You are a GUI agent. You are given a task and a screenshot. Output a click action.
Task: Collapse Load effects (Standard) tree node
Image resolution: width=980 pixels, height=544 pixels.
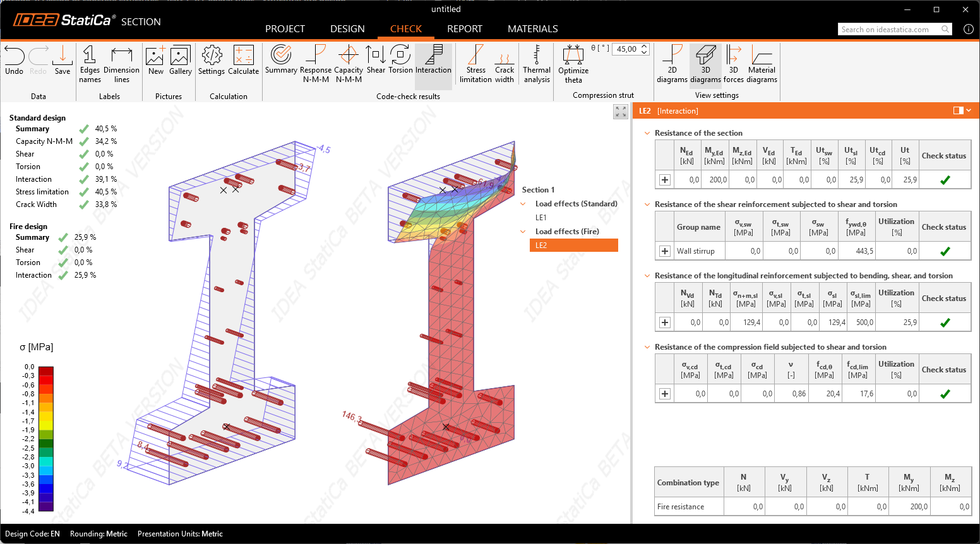tap(523, 204)
